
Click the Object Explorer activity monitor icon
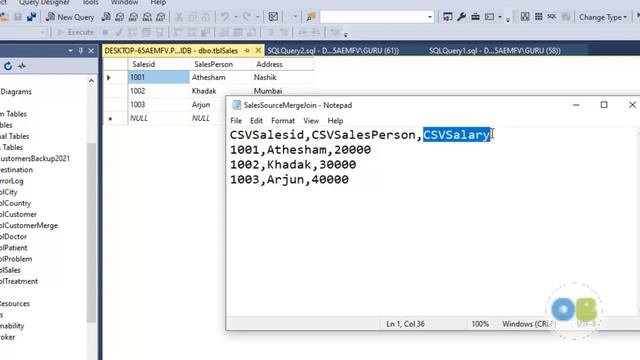pyautogui.click(x=22, y=66)
